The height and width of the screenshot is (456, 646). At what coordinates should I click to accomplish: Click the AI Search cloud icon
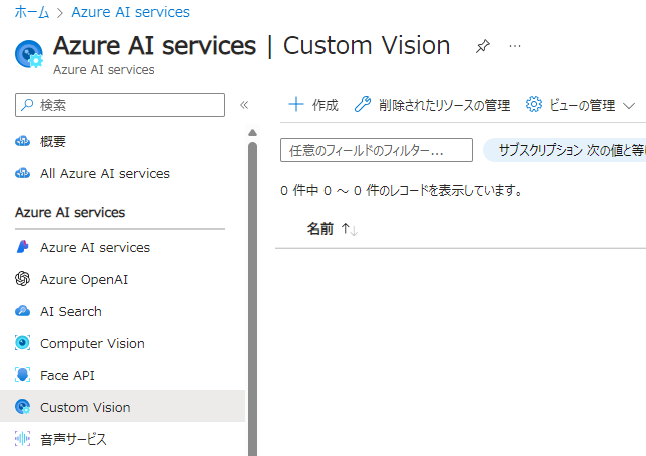point(23,311)
